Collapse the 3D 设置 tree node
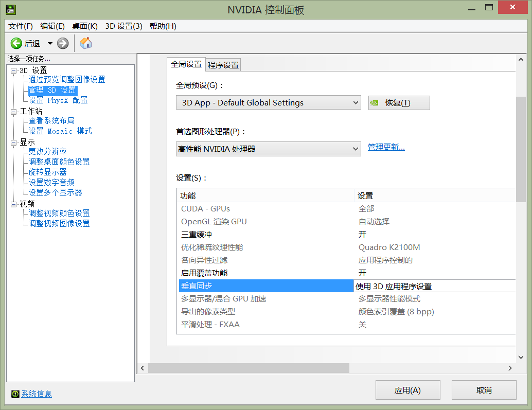 point(13,71)
